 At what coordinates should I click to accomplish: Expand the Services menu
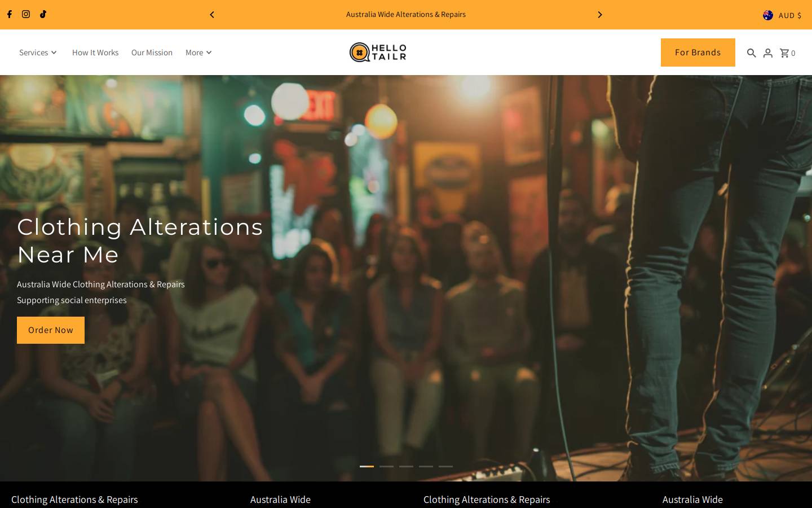[38, 52]
